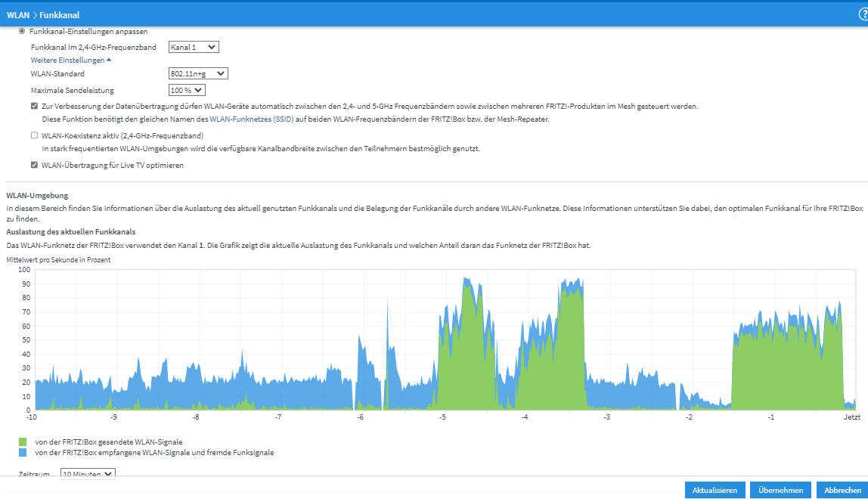Toggle WLAN-Übertragung für Live TV optimieren

[34, 165]
